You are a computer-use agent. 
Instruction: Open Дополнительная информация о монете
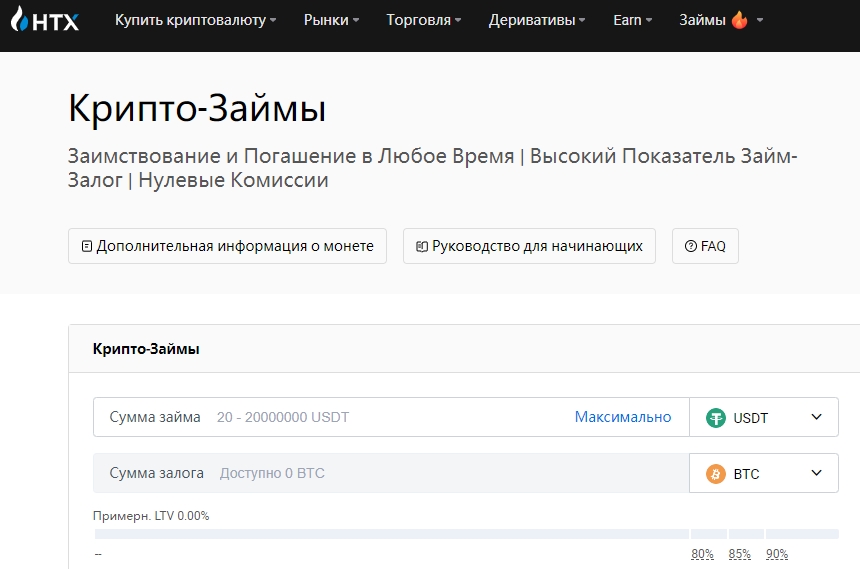(x=227, y=246)
